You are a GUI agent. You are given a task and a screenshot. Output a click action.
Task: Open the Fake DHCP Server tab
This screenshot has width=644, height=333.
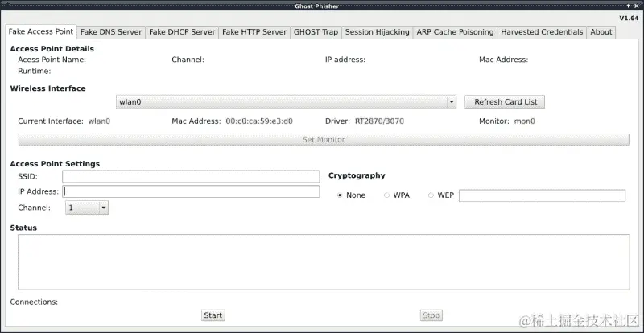(182, 32)
